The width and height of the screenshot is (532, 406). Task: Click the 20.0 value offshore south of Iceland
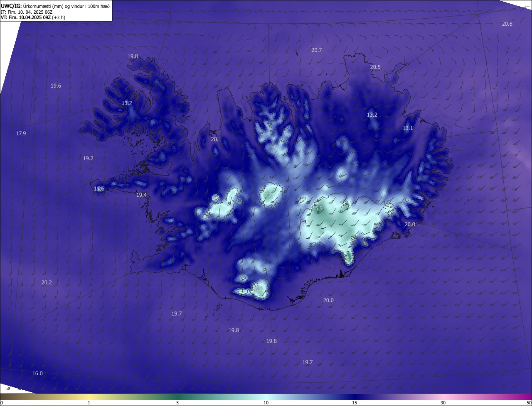coord(328,301)
